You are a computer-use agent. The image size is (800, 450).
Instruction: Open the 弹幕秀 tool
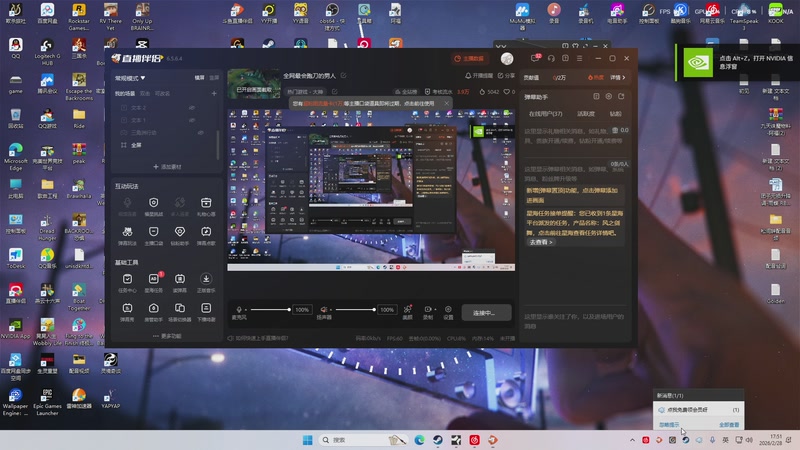click(x=127, y=312)
